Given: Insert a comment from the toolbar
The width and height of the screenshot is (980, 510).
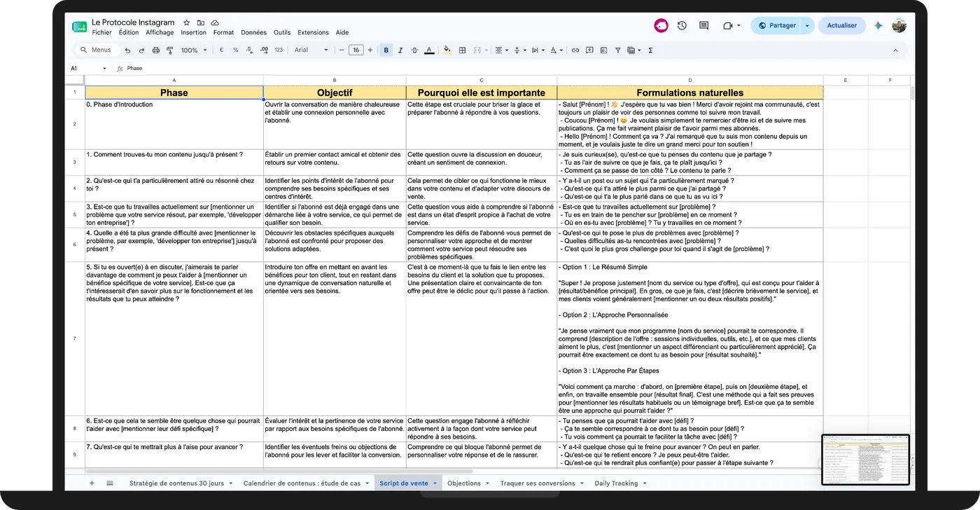Looking at the screenshot, I should tap(589, 50).
